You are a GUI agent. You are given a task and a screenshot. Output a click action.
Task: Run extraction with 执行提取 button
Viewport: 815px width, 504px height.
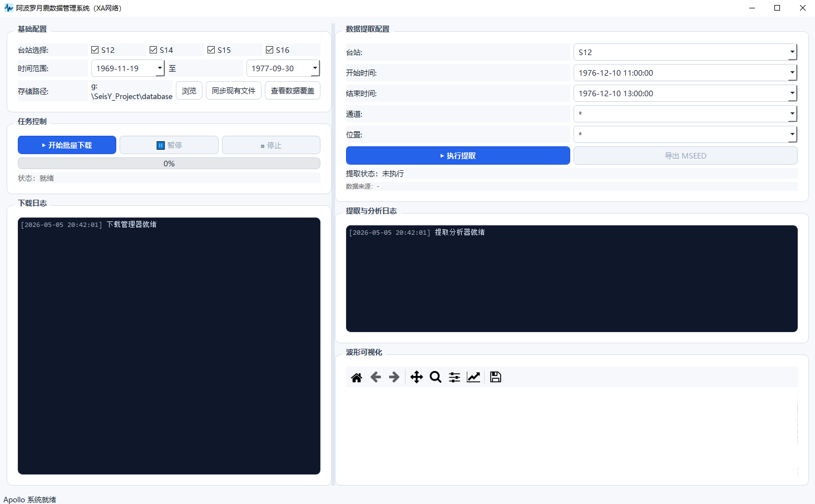pyautogui.click(x=458, y=156)
